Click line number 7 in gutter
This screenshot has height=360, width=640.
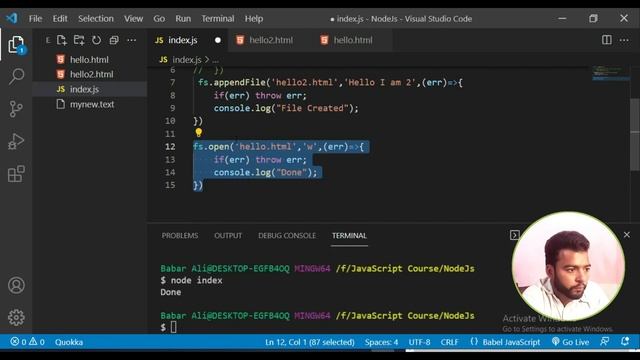click(x=173, y=82)
